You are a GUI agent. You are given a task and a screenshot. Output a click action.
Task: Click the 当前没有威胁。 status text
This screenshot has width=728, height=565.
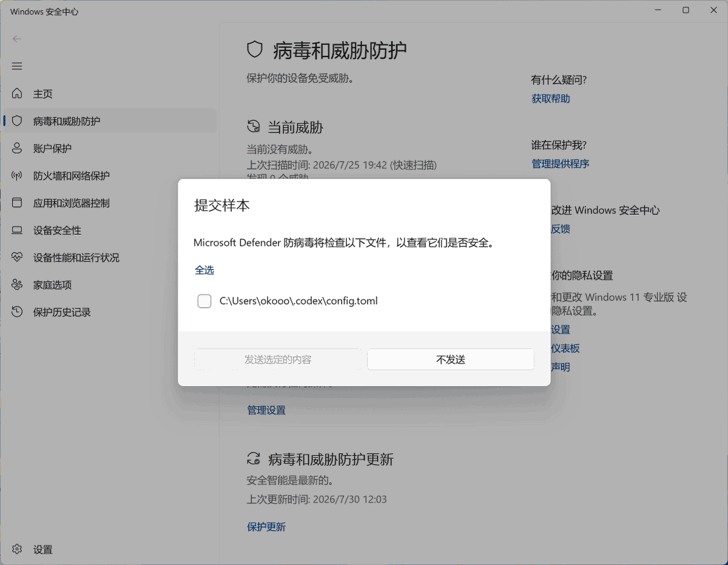click(x=280, y=149)
